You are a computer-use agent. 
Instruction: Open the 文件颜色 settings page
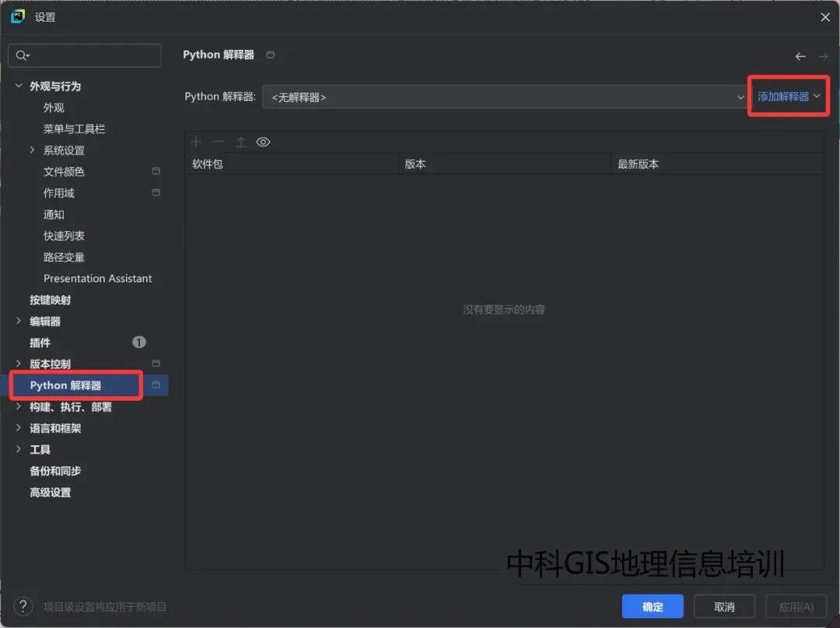coord(64,171)
